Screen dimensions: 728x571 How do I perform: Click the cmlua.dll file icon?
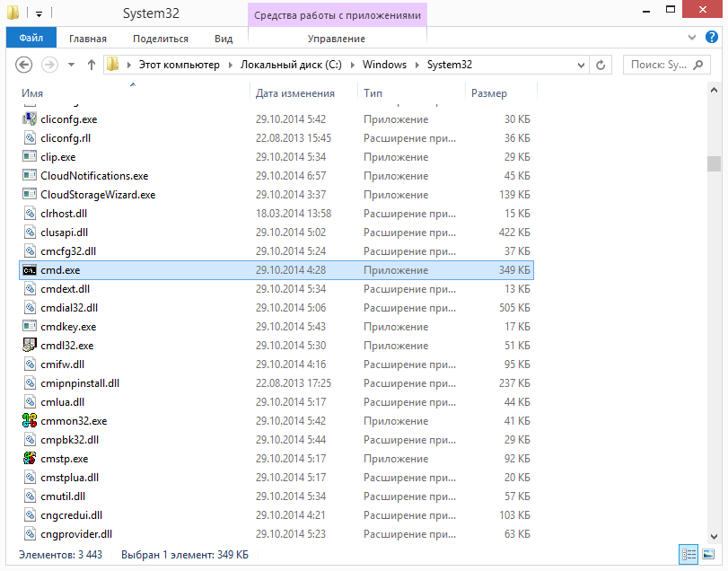[30, 401]
